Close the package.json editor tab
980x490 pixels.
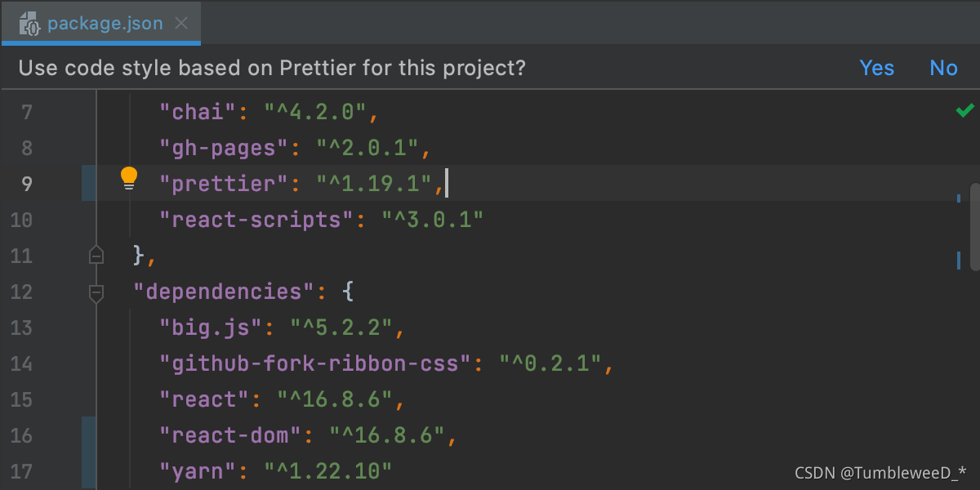point(182,24)
